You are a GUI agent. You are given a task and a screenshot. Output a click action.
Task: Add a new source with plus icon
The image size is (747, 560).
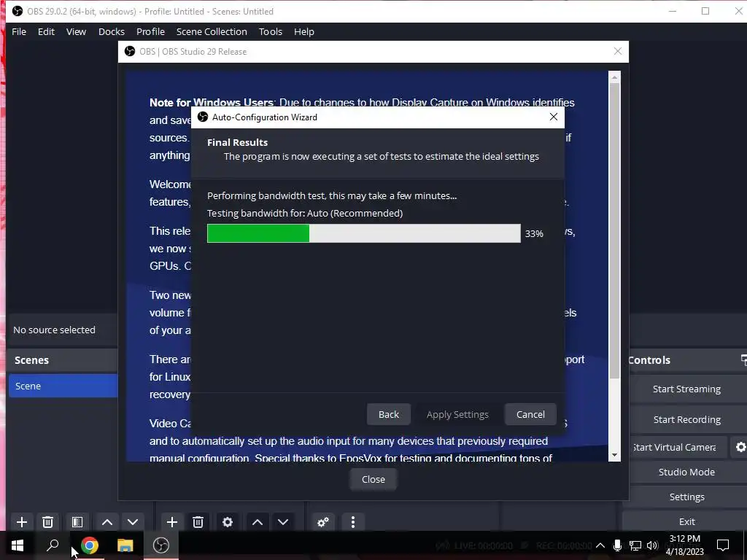tap(172, 522)
